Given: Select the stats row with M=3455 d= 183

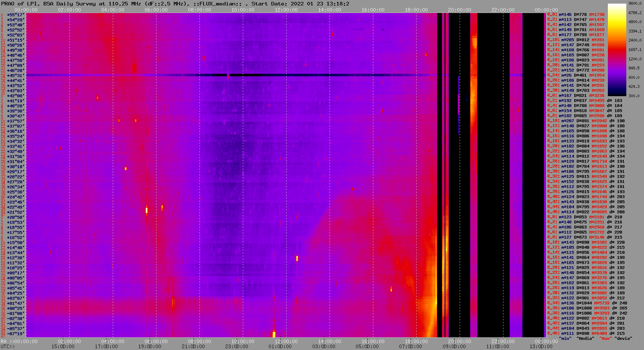Looking at the screenshot, I should (x=585, y=101).
